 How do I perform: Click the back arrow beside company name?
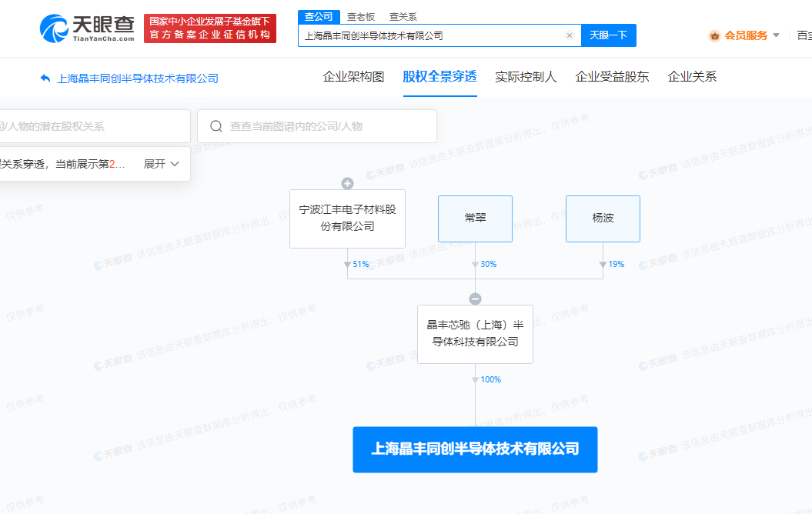45,78
